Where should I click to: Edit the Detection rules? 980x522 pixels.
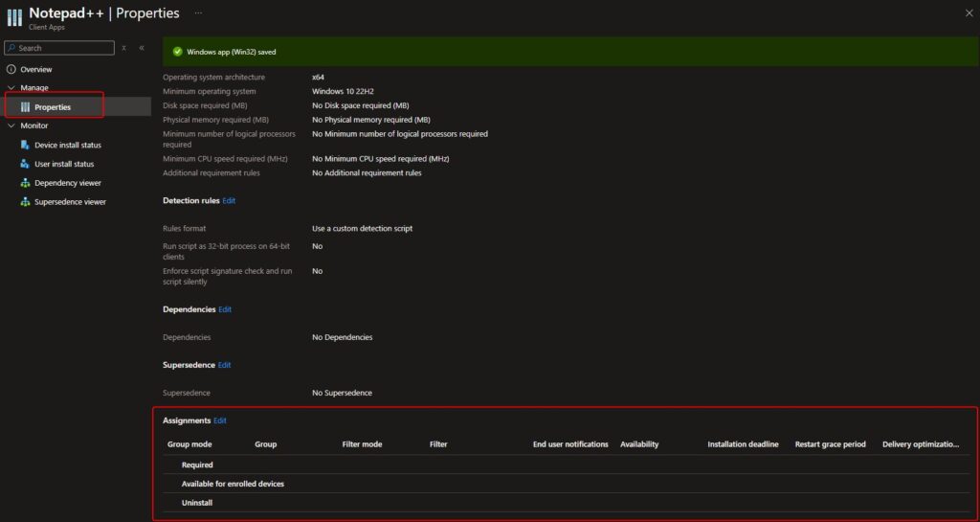point(229,201)
